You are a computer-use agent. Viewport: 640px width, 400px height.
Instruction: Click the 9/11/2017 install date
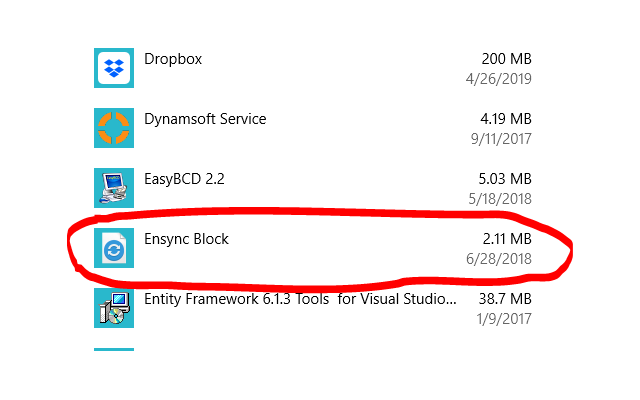[x=498, y=138]
